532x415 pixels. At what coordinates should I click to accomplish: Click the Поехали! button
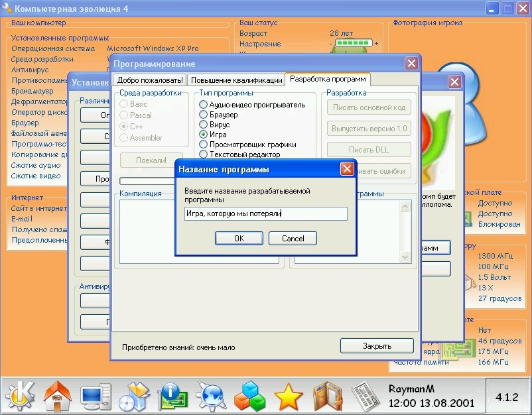pyautogui.click(x=151, y=160)
